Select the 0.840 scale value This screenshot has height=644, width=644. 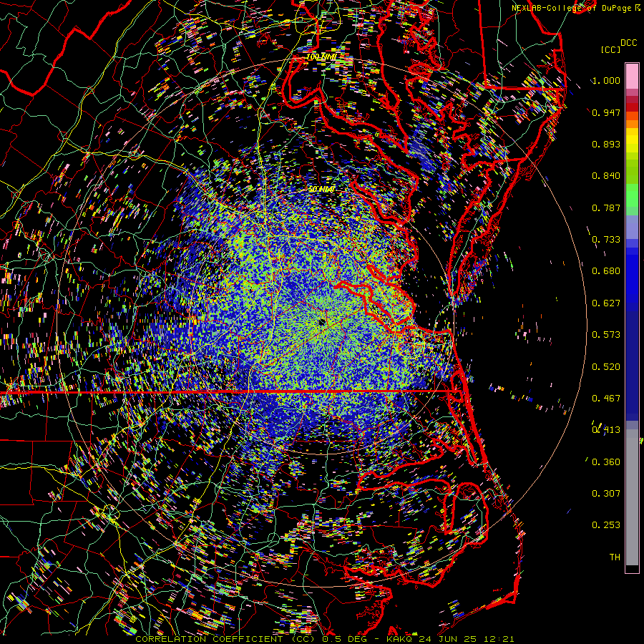pyautogui.click(x=606, y=176)
